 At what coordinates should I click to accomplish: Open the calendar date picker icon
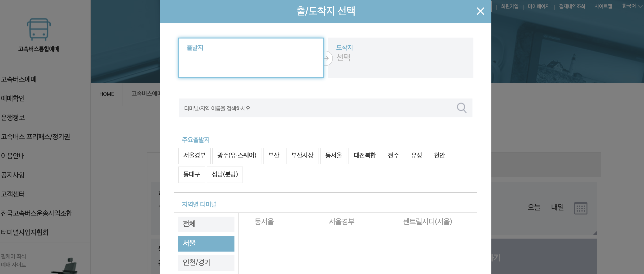click(x=581, y=208)
